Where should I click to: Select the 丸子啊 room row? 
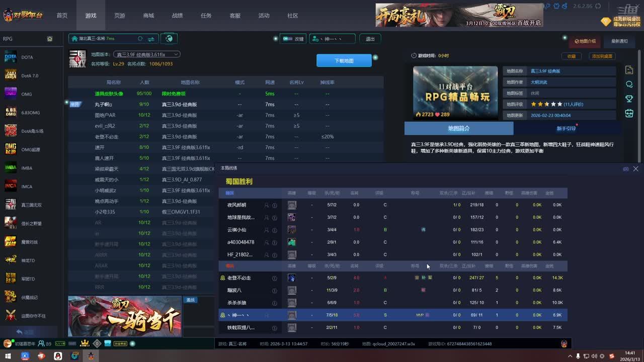226,105
